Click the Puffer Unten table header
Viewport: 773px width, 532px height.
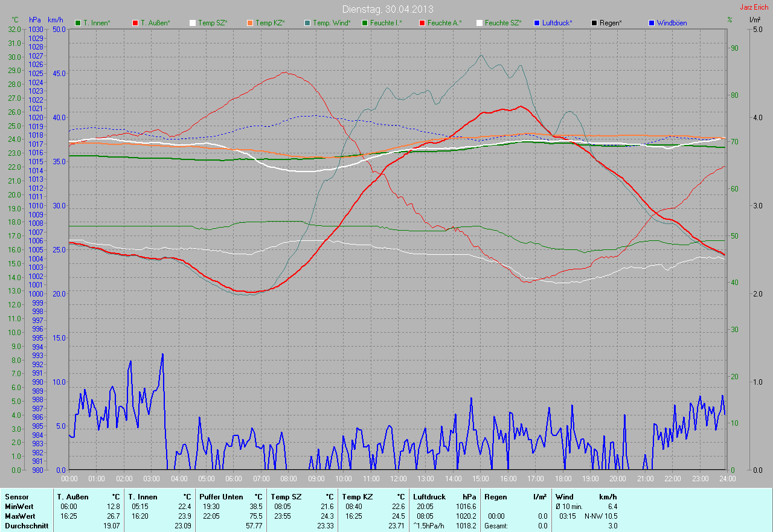(221, 496)
